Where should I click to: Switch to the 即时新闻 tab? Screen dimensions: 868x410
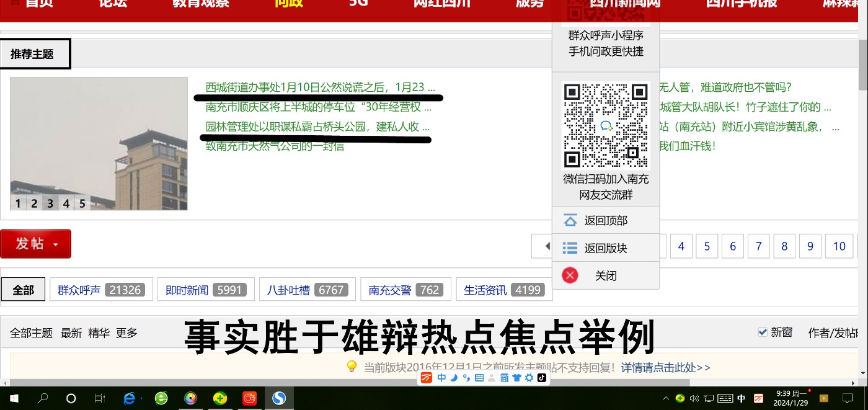click(206, 290)
